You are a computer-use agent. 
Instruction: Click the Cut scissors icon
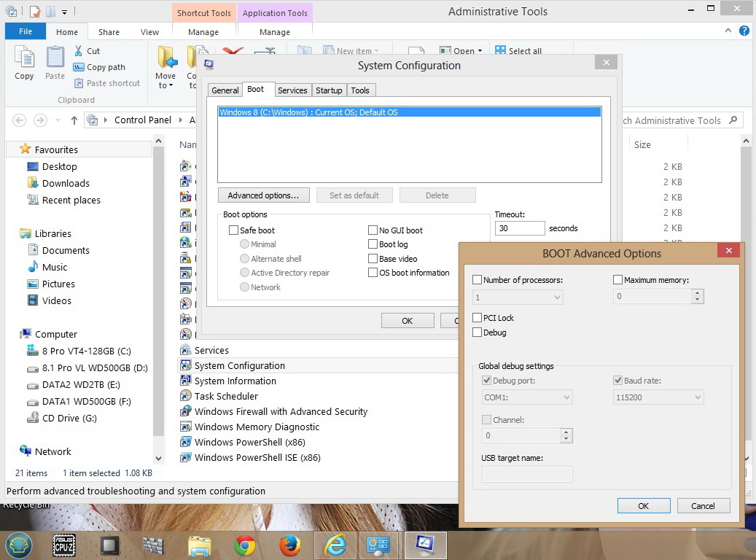(79, 51)
